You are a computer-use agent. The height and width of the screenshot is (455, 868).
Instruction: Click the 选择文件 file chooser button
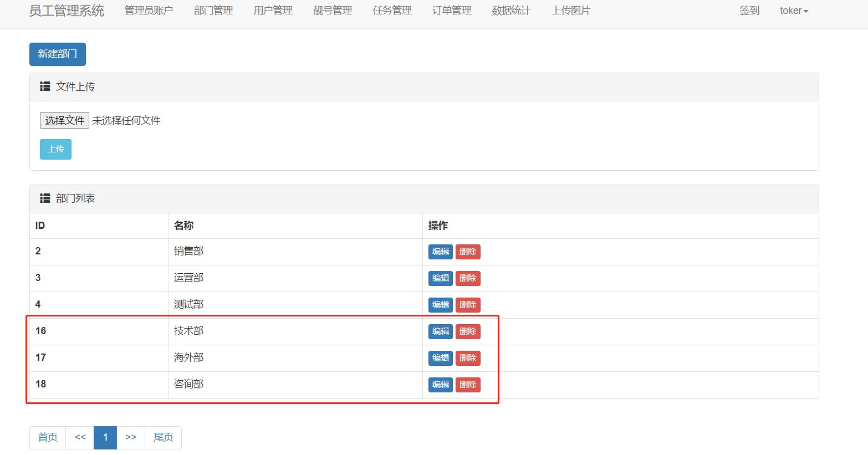click(64, 120)
